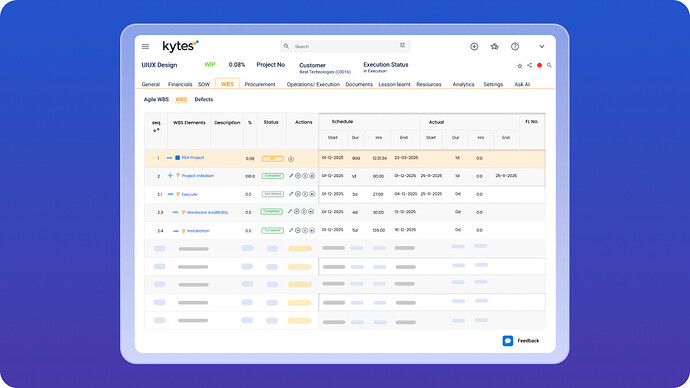Click the green WIP label in project header
Viewport: 690px width, 388px height.
click(210, 64)
